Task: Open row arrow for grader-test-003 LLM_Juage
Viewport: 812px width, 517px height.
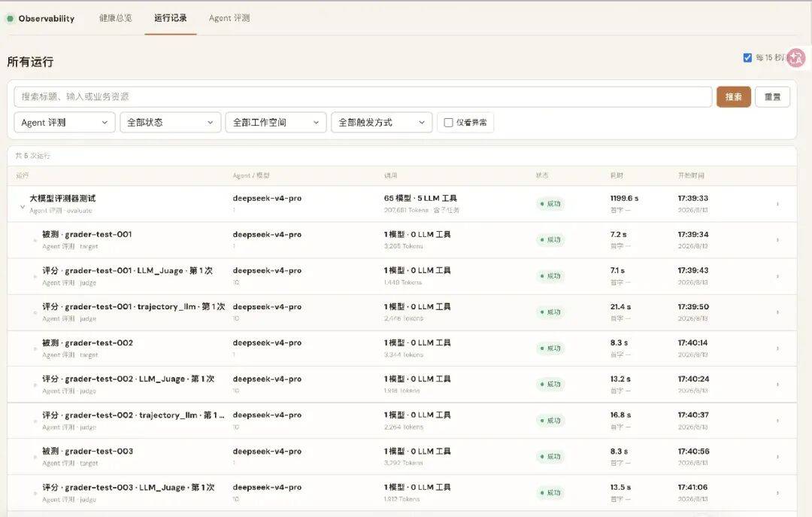Action: (x=777, y=493)
